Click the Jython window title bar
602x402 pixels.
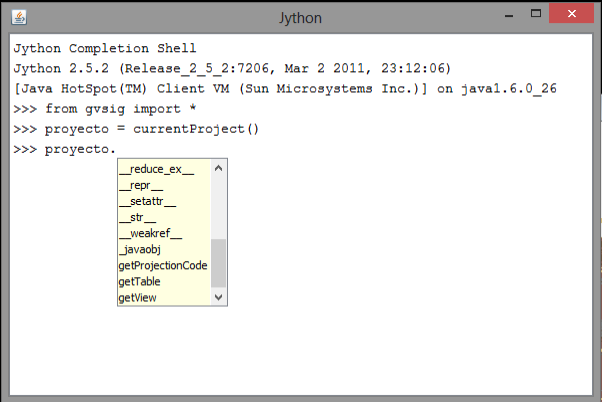tap(300, 17)
